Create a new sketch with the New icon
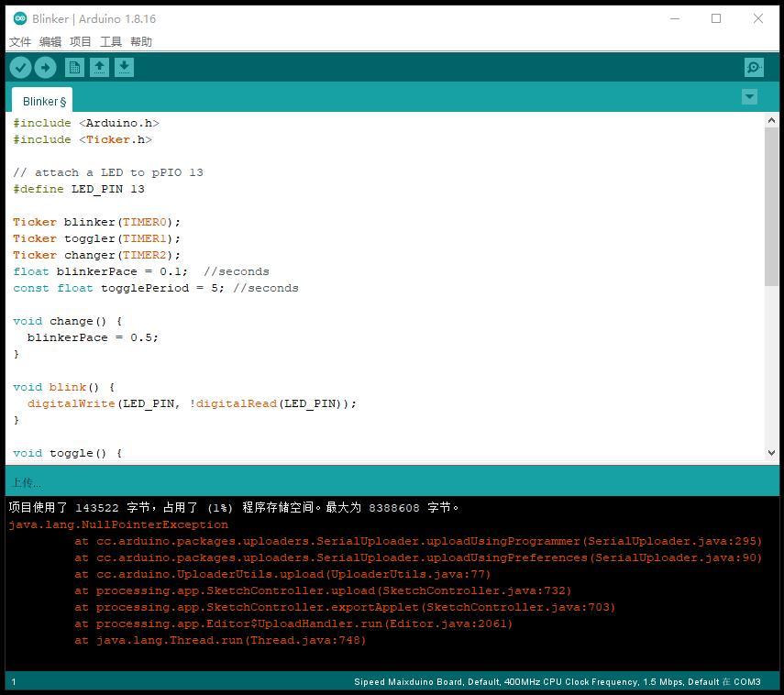This screenshot has width=784, height=695. pos(74,68)
